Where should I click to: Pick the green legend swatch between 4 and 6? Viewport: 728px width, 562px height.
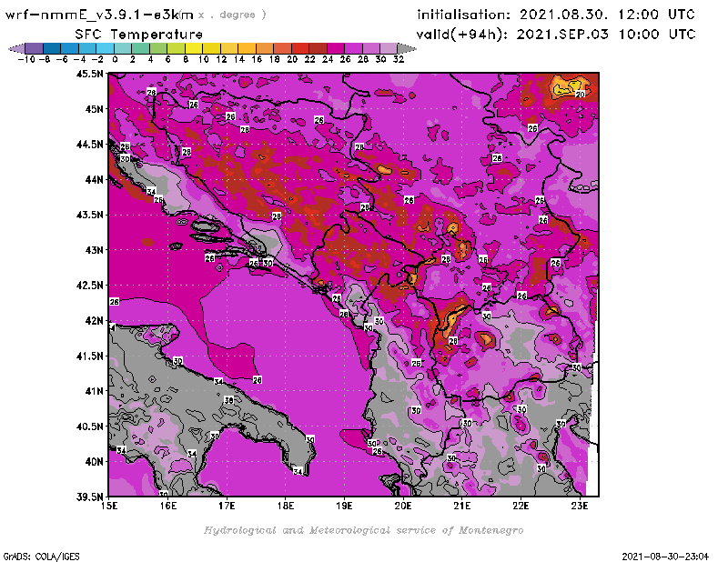click(x=158, y=48)
